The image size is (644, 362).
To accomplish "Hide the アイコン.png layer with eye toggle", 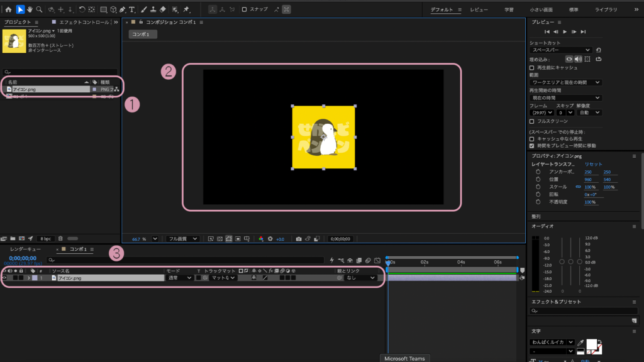I will tap(4, 278).
